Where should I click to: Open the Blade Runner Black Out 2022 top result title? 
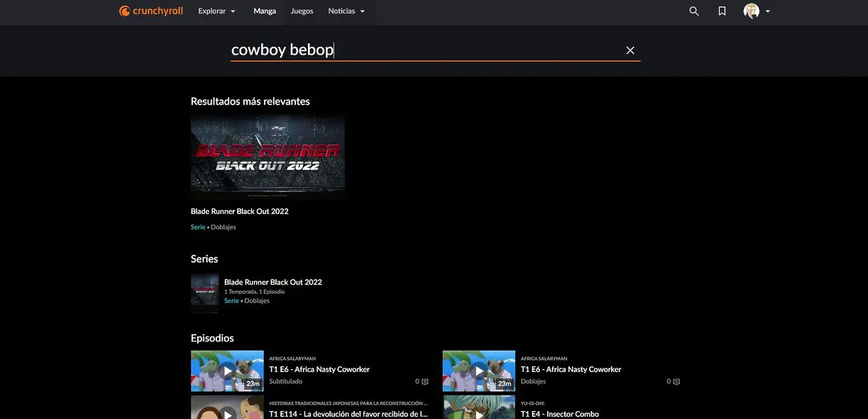pos(239,211)
